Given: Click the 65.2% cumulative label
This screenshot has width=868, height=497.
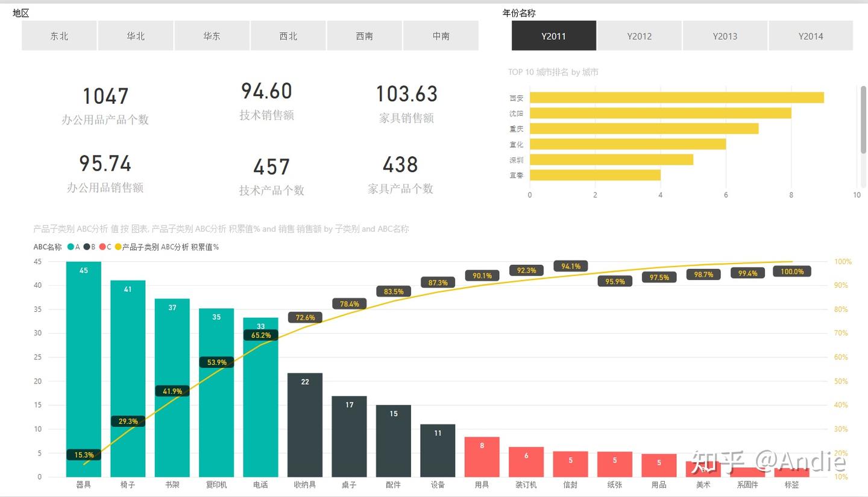Looking at the screenshot, I should tap(261, 335).
